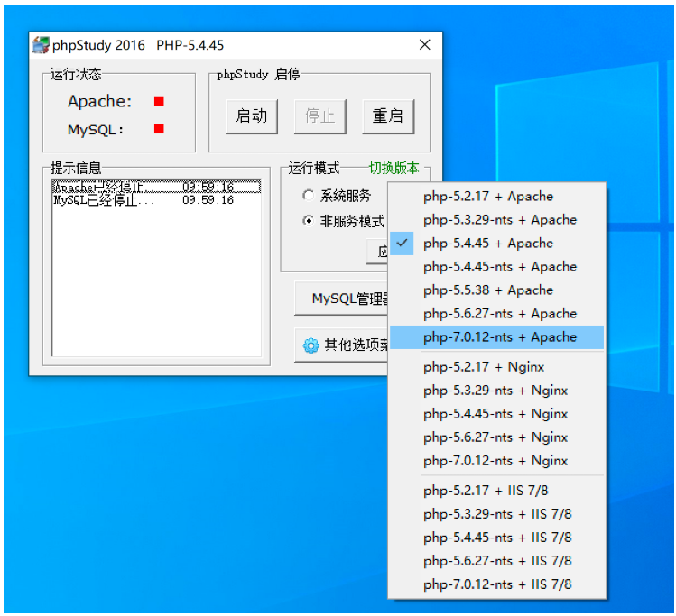The height and width of the screenshot is (616, 676).
Task: Click the gear icon on 其他选项菜单 button
Action: [x=310, y=345]
